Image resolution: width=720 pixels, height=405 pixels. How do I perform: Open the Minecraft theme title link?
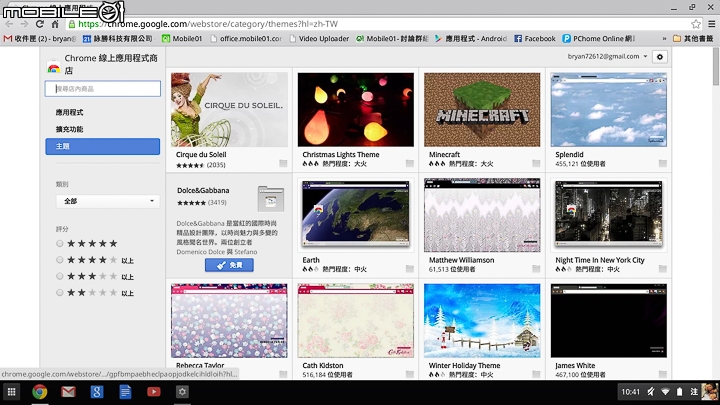tap(444, 155)
